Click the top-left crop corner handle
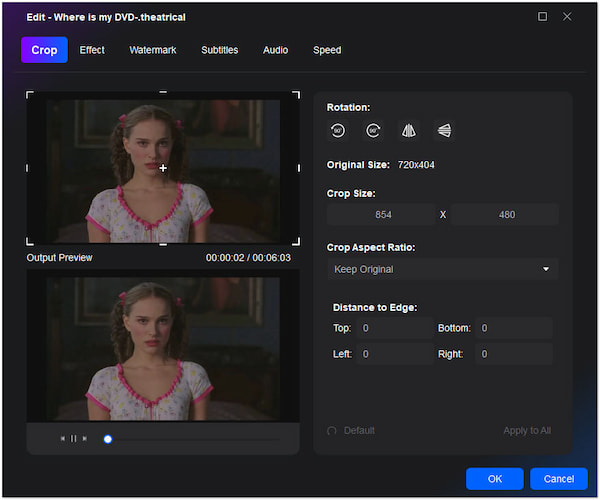The width and height of the screenshot is (600, 500). point(29,94)
